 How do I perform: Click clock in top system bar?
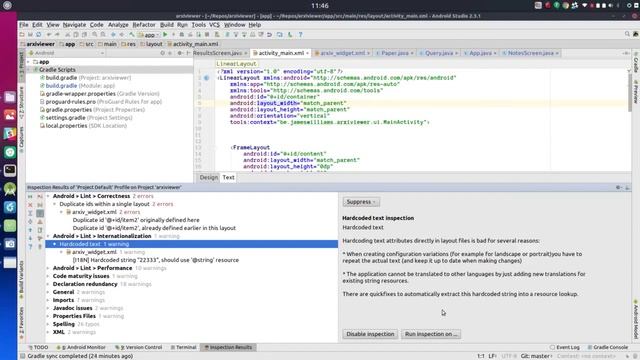[320, 6]
